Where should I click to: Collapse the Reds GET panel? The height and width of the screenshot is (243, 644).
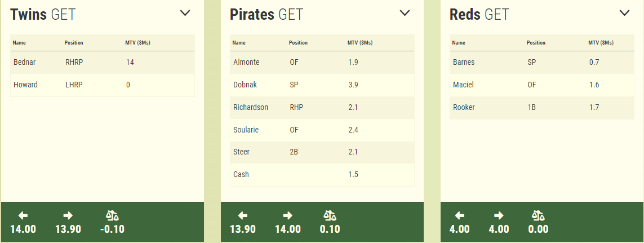coord(624,13)
